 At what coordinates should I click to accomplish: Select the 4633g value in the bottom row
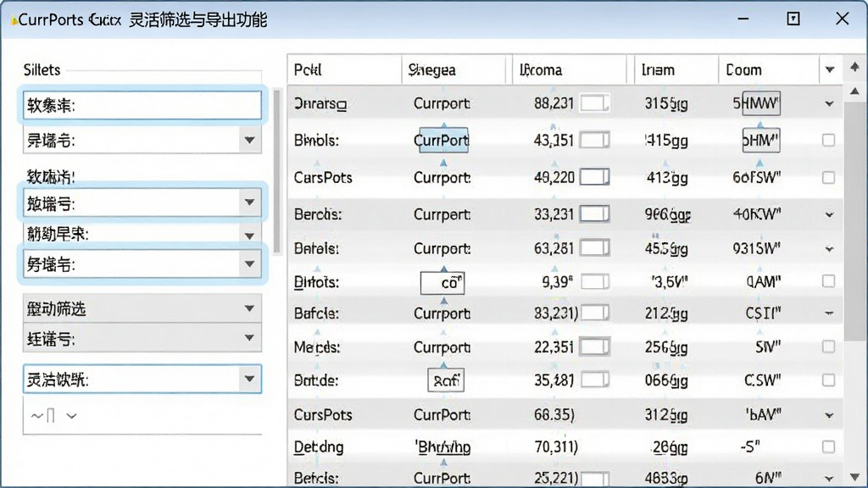pyautogui.click(x=667, y=478)
